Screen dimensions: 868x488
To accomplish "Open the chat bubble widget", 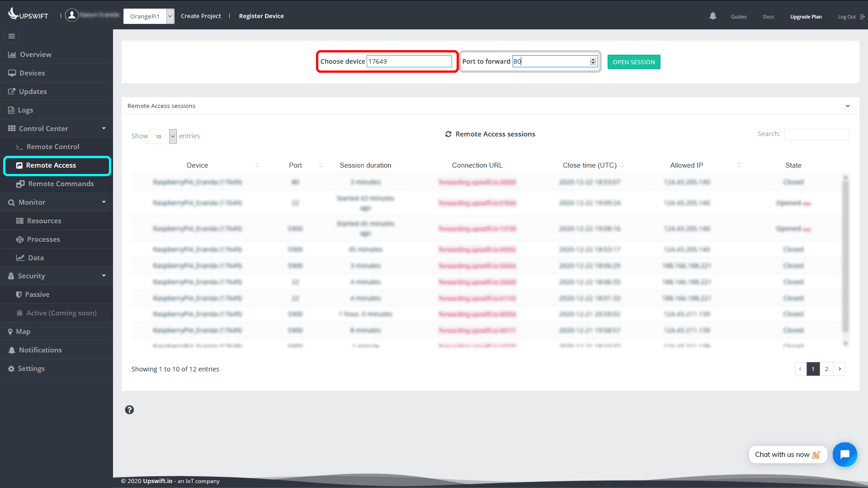I will pyautogui.click(x=844, y=455).
